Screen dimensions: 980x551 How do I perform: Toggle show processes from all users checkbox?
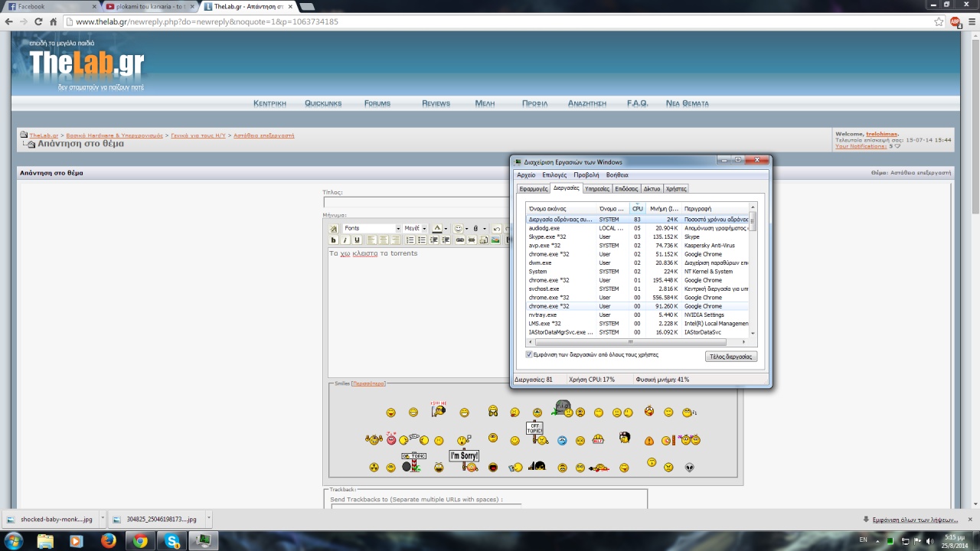point(529,355)
